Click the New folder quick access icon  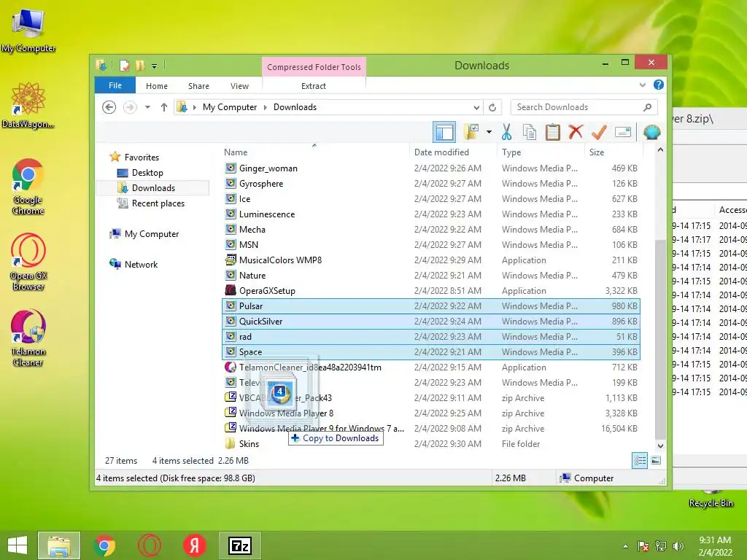[x=140, y=65]
